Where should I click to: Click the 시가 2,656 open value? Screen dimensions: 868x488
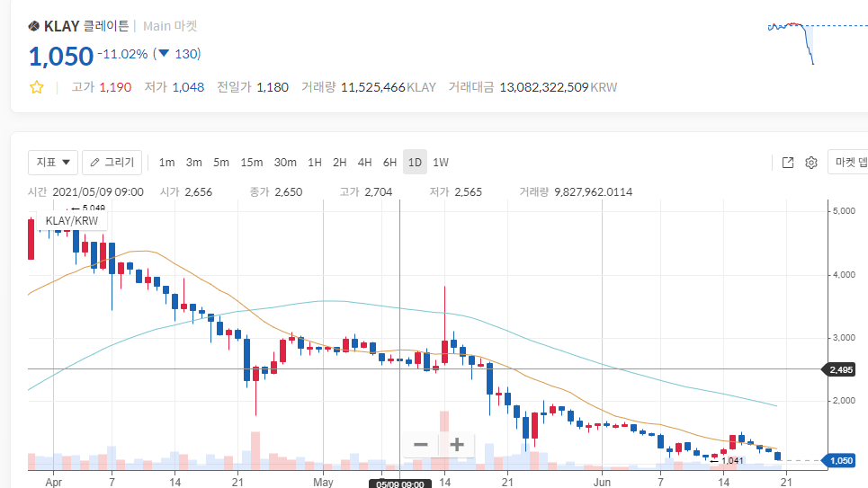tap(186, 192)
